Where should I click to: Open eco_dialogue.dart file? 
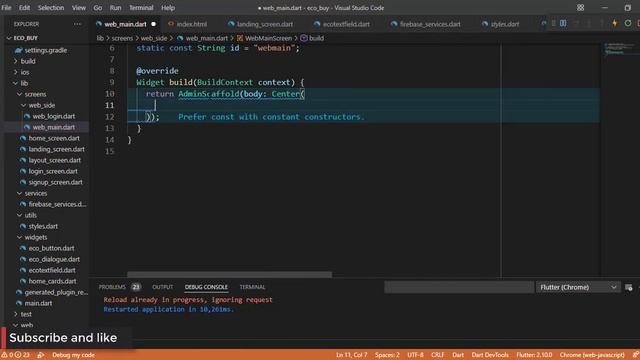(54, 260)
